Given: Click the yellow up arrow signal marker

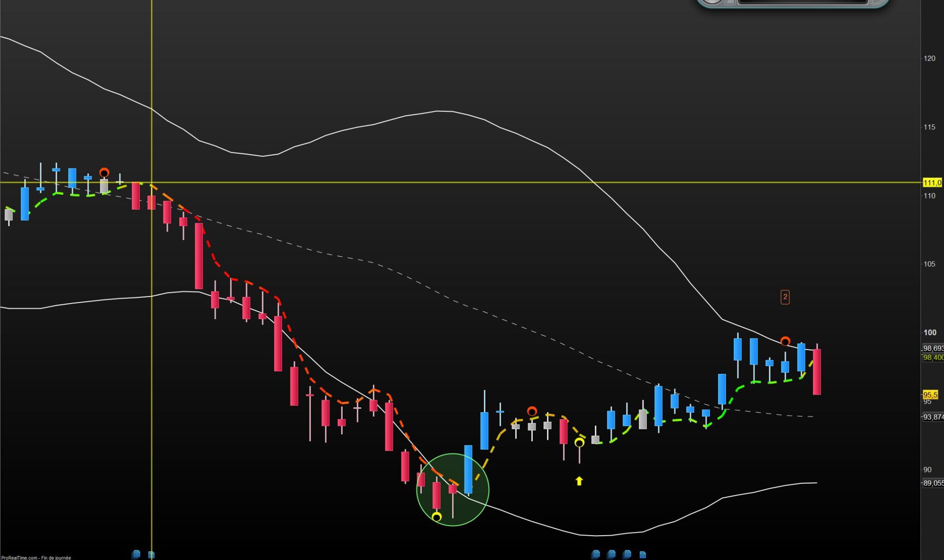Looking at the screenshot, I should tap(579, 481).
